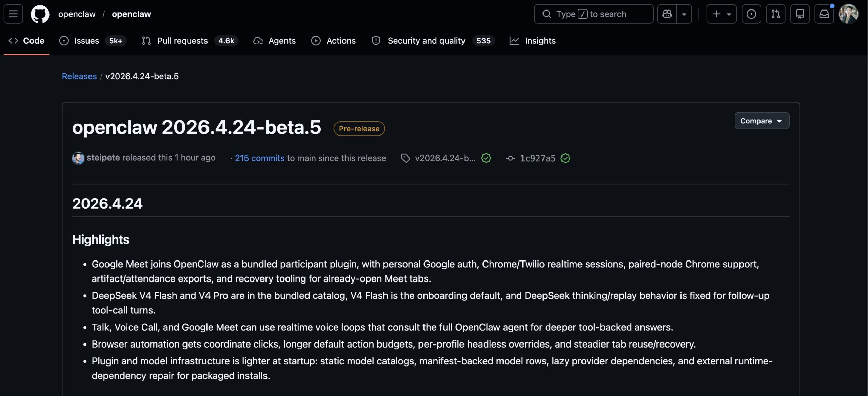
Task: Open the openclaw repository name link
Action: tap(131, 14)
